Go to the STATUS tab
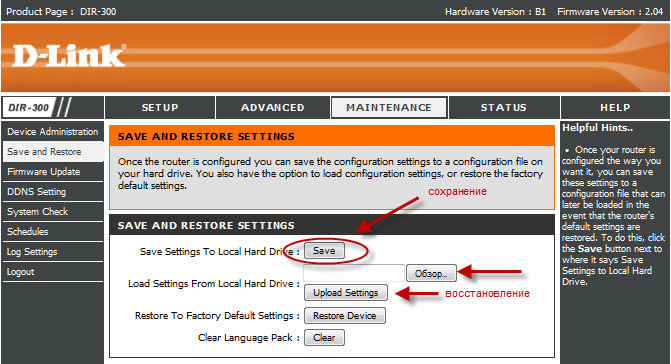This screenshot has width=671, height=364. pos(504,107)
